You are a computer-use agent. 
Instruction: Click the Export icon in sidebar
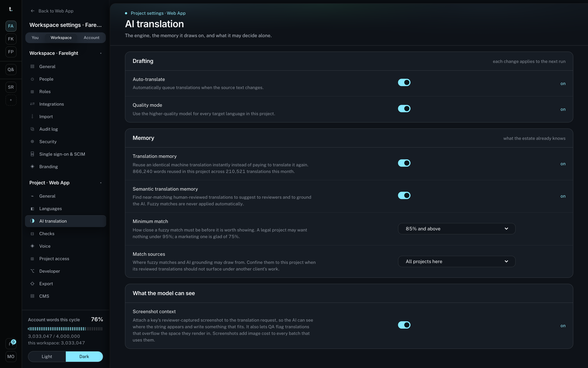point(32,284)
